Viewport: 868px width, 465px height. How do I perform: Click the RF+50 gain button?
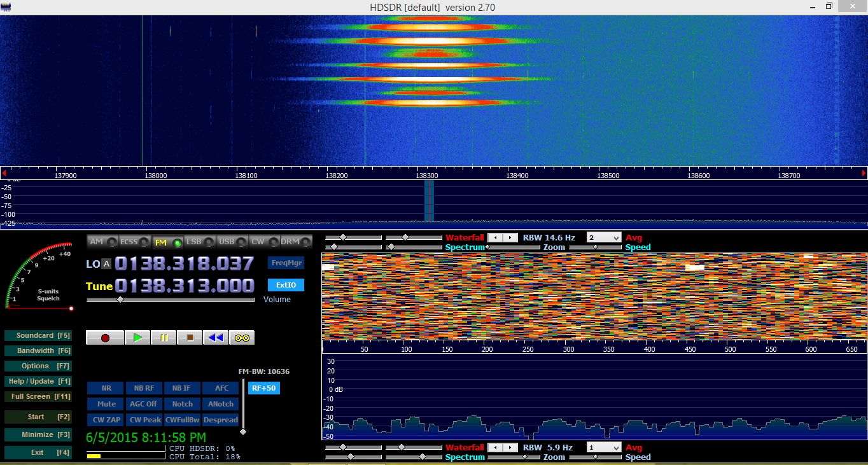click(x=263, y=388)
